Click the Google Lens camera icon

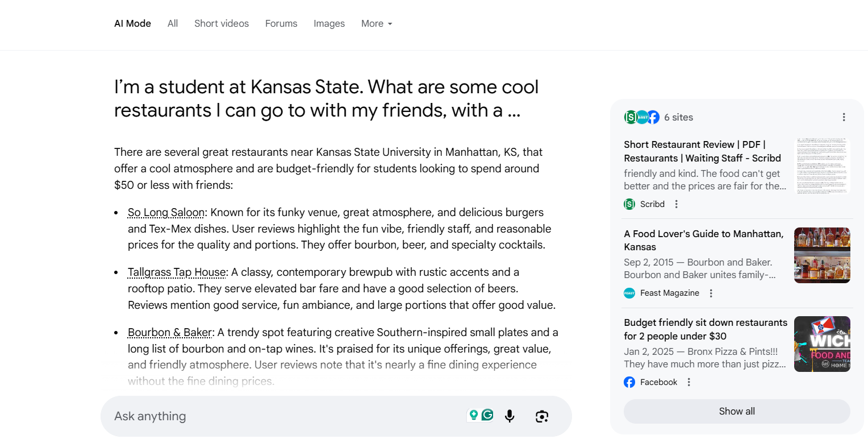[542, 416]
